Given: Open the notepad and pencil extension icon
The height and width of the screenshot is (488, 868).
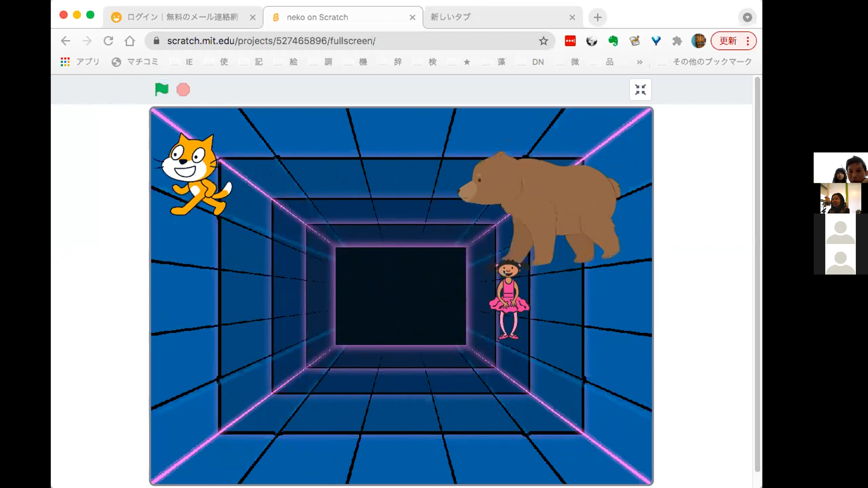Looking at the screenshot, I should pyautogui.click(x=634, y=41).
